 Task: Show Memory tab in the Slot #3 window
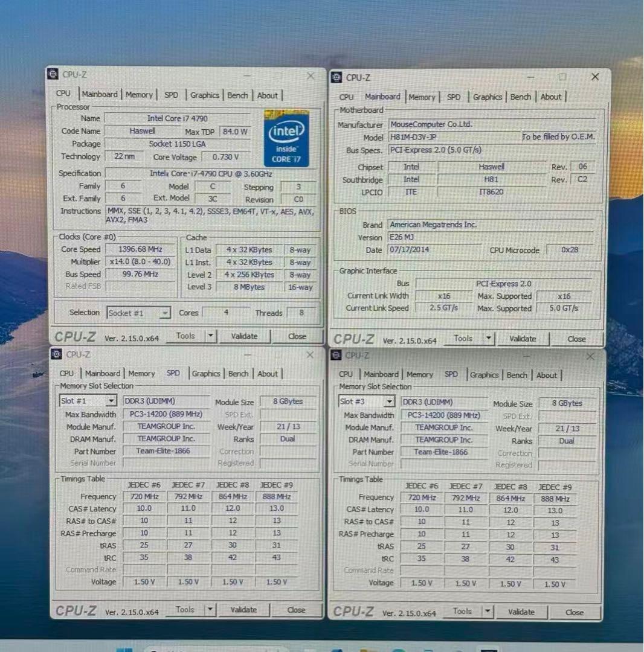click(420, 375)
